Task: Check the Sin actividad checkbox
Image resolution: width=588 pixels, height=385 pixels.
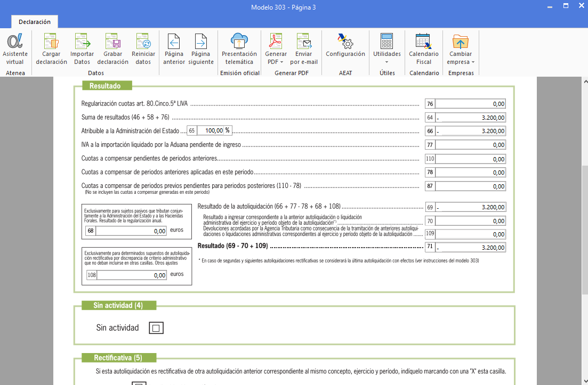Action: coord(156,328)
